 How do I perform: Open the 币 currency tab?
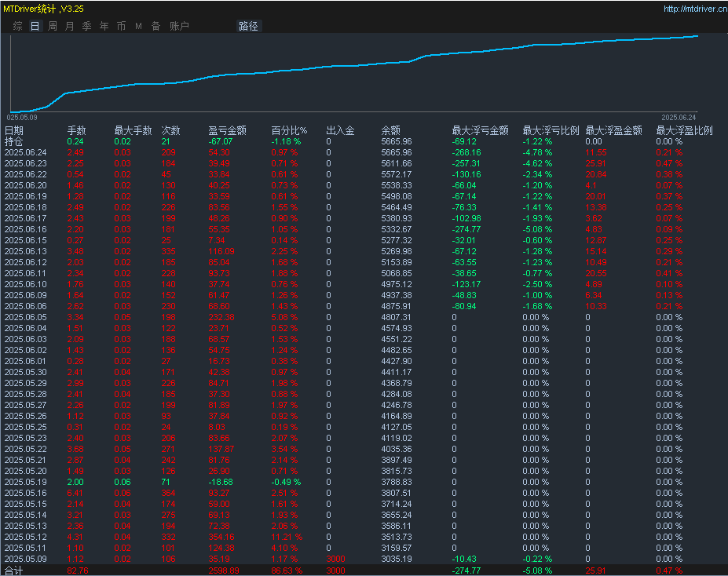(121, 26)
